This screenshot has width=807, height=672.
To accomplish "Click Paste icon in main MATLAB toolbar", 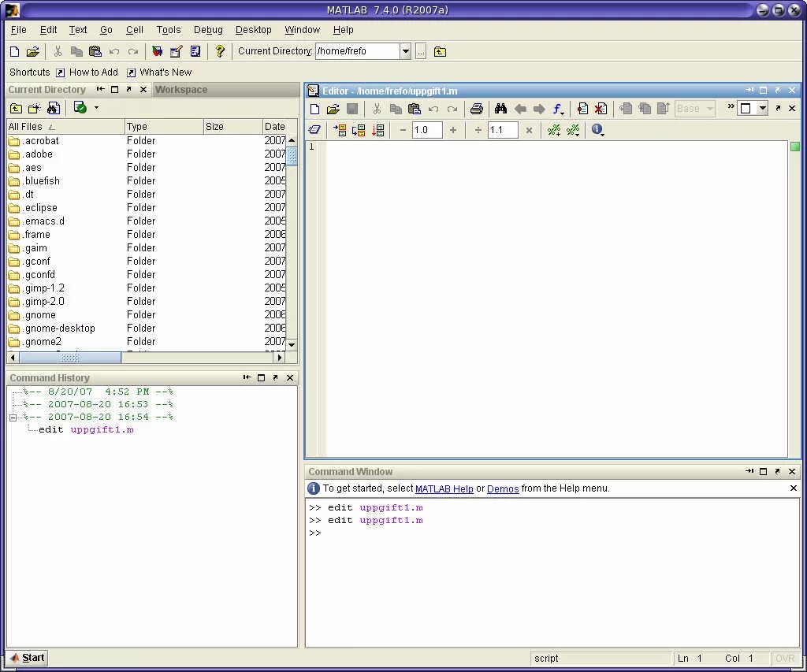I will click(95, 51).
